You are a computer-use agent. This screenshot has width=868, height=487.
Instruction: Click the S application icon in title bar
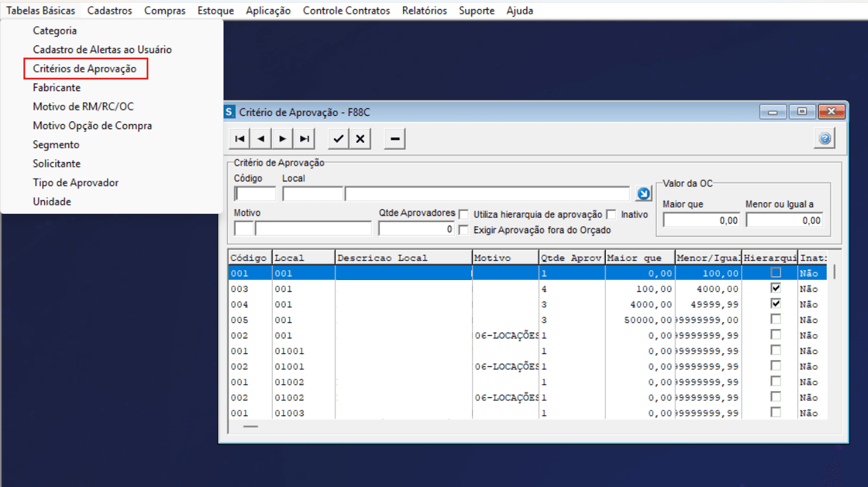click(230, 112)
